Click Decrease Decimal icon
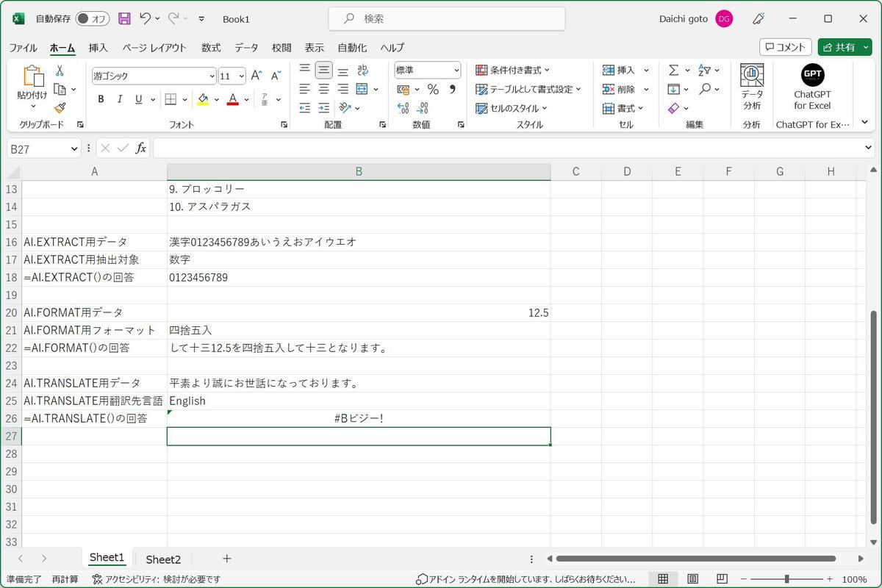The height and width of the screenshot is (588, 882). (x=422, y=108)
